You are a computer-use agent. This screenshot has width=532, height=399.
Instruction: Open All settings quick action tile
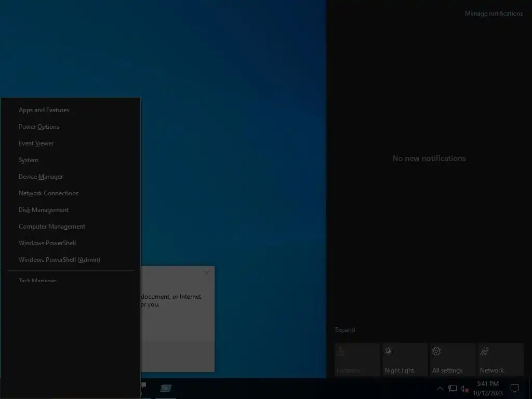[453, 360]
